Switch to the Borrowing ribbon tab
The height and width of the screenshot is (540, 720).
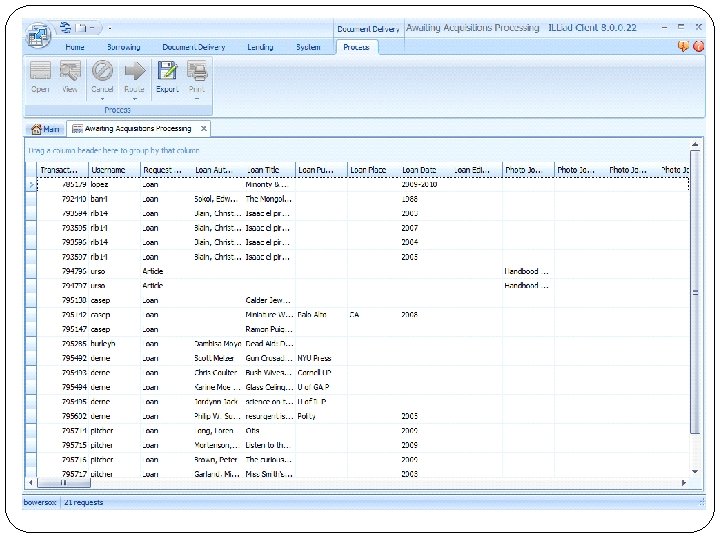point(123,47)
